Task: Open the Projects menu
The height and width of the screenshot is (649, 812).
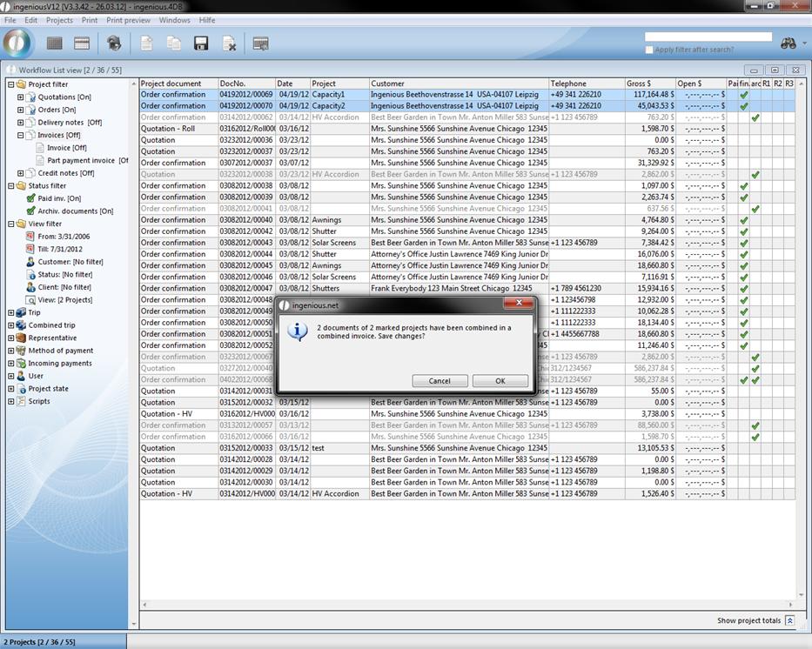Action: [59, 20]
